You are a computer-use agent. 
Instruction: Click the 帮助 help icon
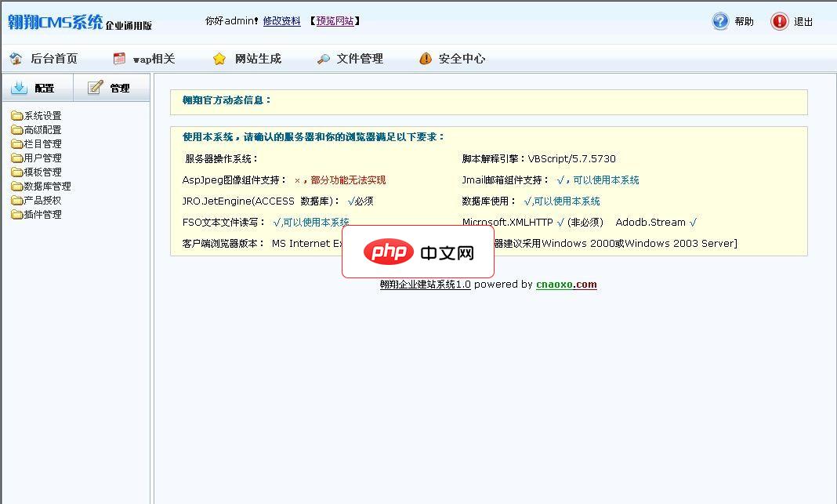pyautogui.click(x=719, y=21)
